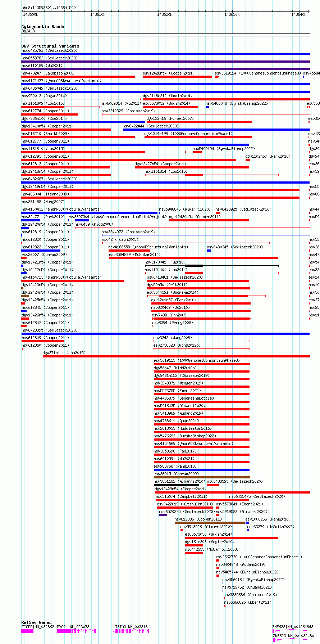Image resolution: width=320 pixels, height=644 pixels.
Task: Click nsv4171477 (gnomADStructuralVariants) label
Action: click(x=61, y=81)
